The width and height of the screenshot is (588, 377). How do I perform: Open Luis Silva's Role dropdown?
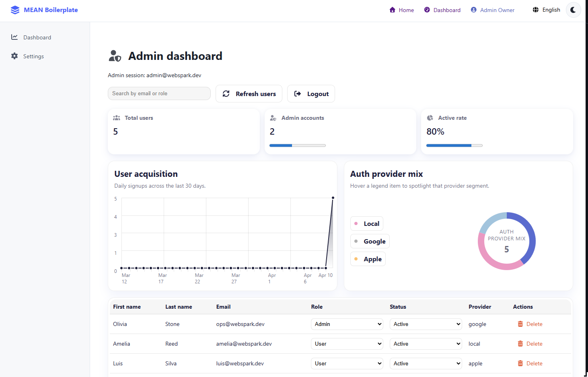click(x=347, y=363)
